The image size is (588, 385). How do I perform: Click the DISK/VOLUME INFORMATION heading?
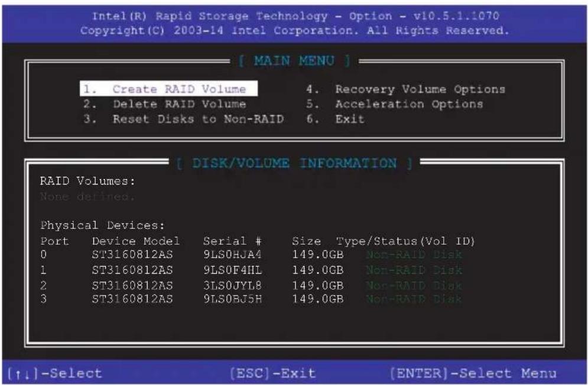pyautogui.click(x=294, y=163)
